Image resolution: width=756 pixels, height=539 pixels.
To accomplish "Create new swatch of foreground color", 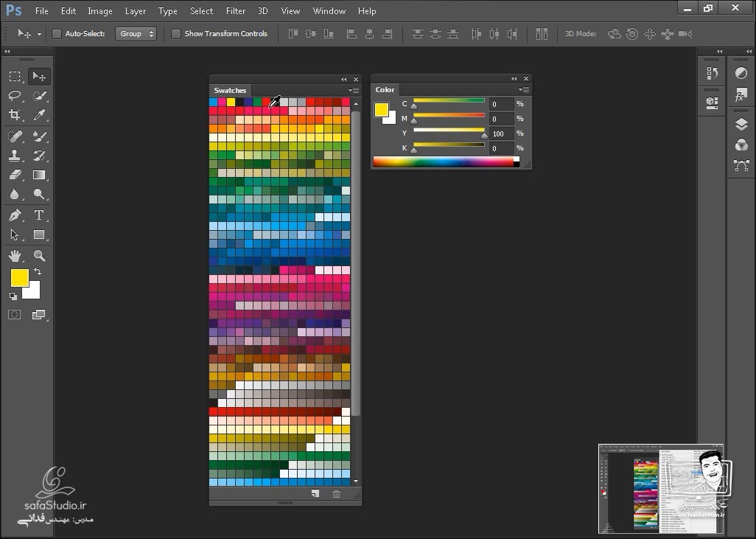I will (x=315, y=493).
